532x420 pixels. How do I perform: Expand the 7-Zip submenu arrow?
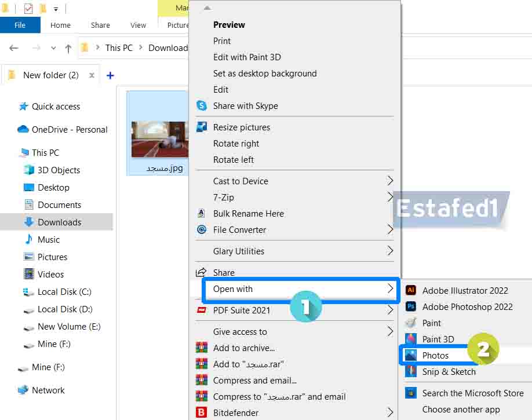pyautogui.click(x=390, y=198)
